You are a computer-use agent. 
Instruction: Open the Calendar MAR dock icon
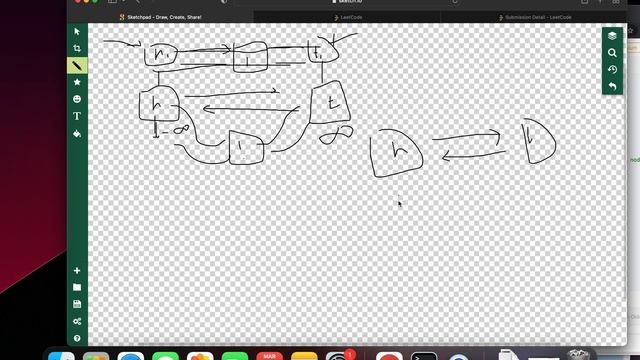pos(269,356)
